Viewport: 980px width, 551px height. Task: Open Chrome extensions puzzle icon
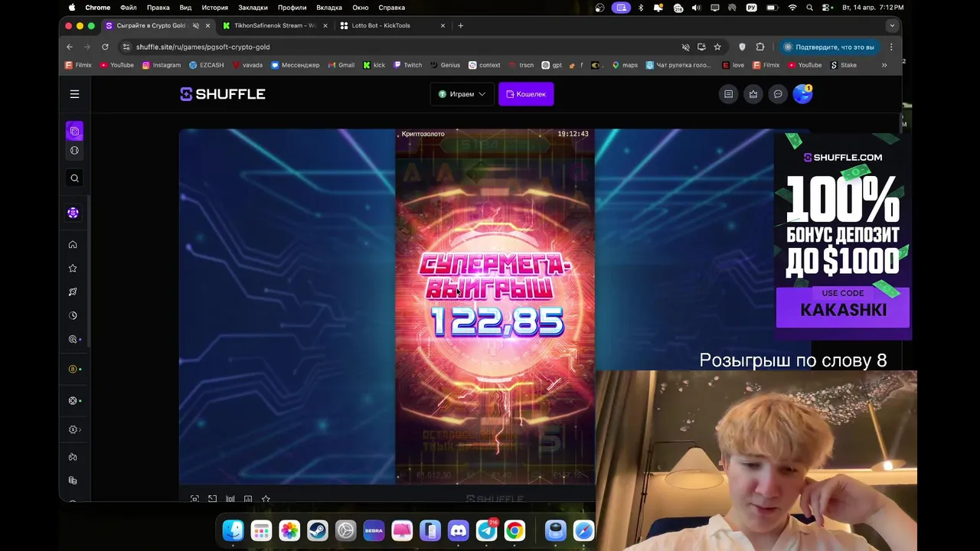pyautogui.click(x=759, y=47)
